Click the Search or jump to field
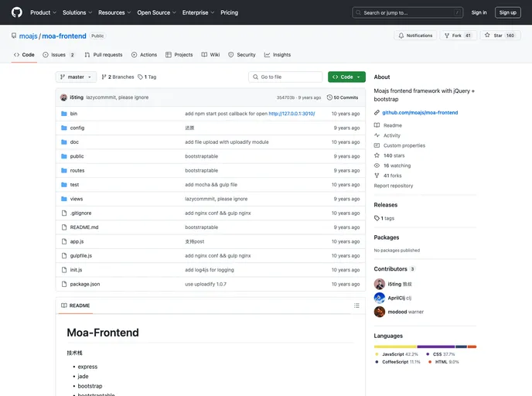This screenshot has width=532, height=396. point(408,12)
